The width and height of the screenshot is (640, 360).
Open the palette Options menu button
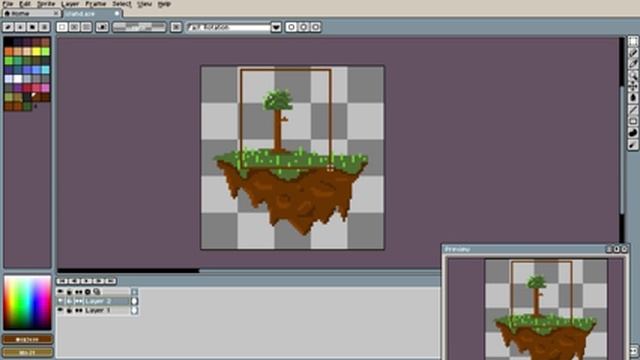(44, 27)
